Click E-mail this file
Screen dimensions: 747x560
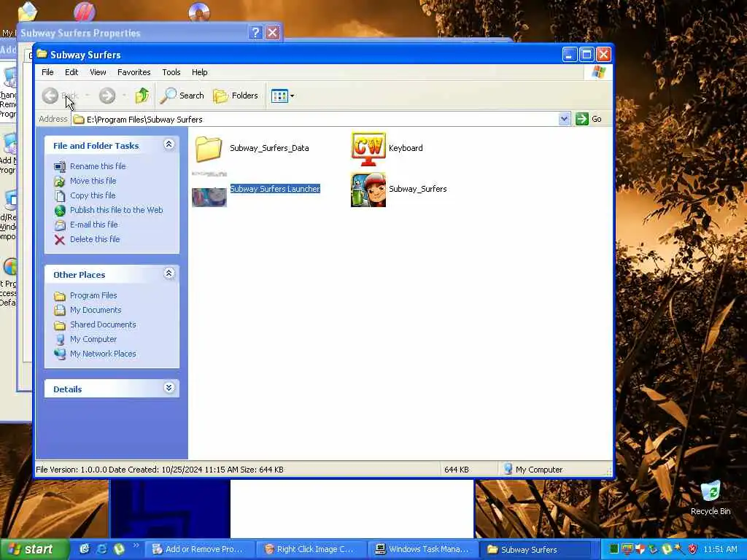pyautogui.click(x=93, y=225)
